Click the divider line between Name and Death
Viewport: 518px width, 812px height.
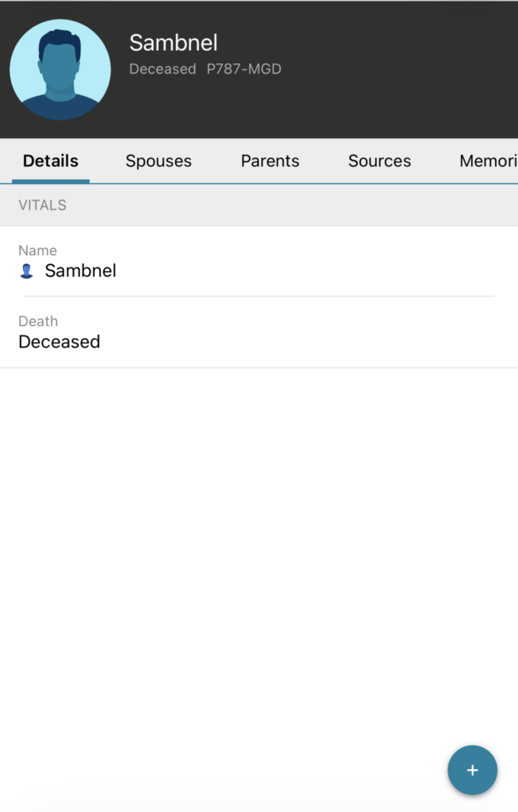pos(259,296)
